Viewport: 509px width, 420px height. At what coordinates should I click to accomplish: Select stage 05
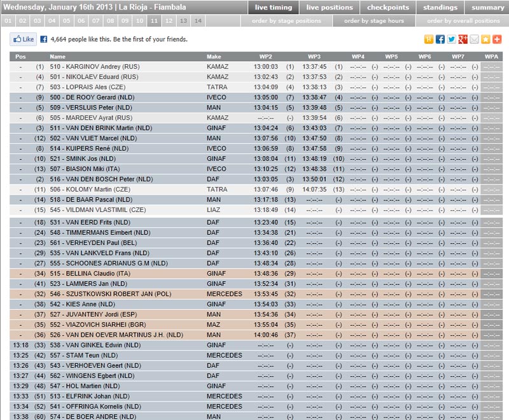click(x=67, y=21)
